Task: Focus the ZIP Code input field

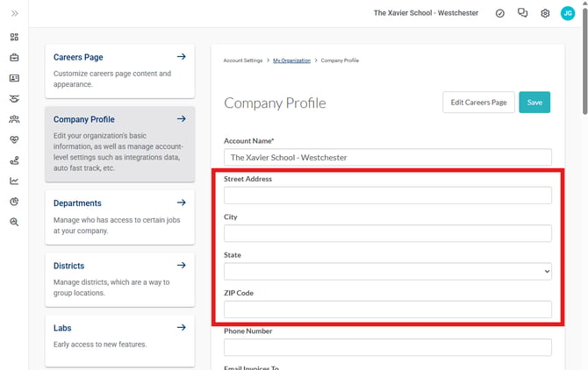Action: coord(388,310)
